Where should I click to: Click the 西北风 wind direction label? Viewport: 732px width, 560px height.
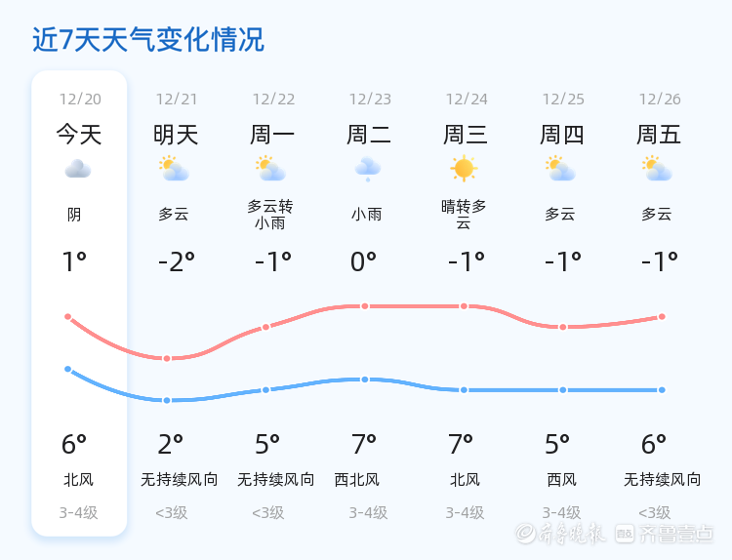[356, 480]
